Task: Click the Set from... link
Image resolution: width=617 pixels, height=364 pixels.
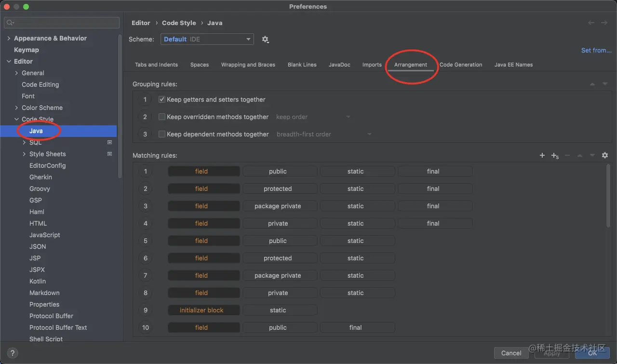Action: pyautogui.click(x=596, y=50)
